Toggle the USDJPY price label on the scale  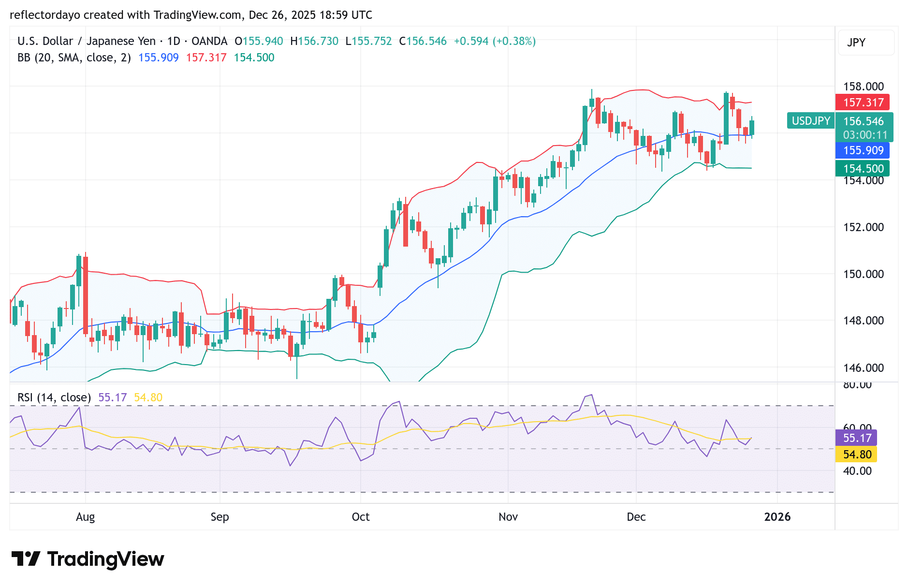(810, 121)
